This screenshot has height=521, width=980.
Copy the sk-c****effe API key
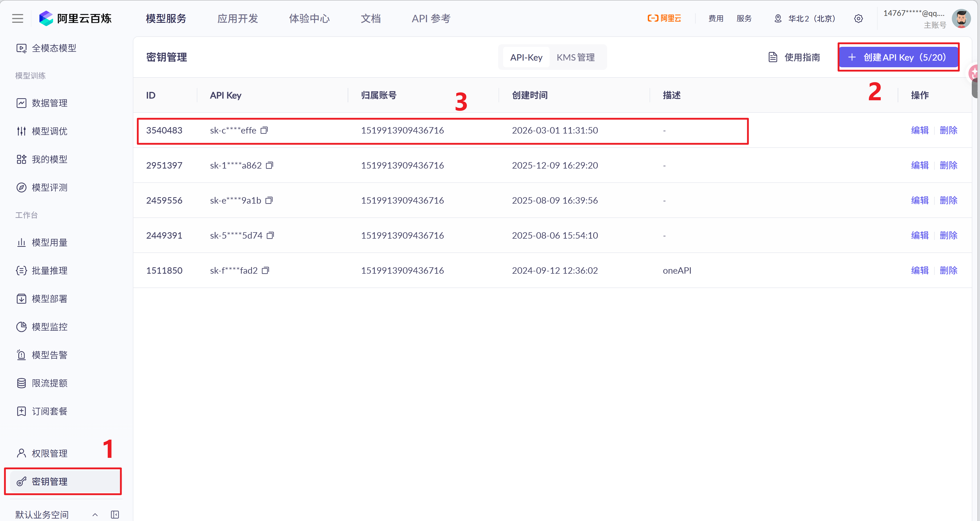(264, 130)
